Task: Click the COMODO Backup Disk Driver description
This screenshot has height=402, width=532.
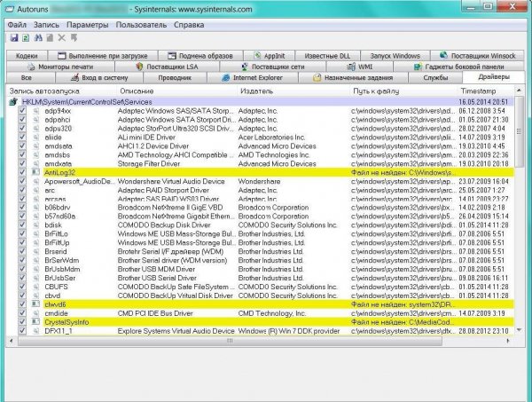Action: (164, 225)
